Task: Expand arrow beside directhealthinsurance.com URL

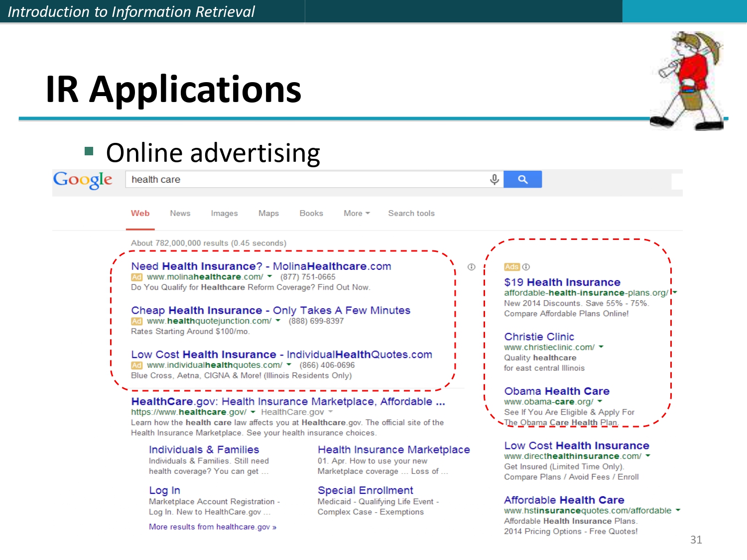Action: click(x=648, y=455)
